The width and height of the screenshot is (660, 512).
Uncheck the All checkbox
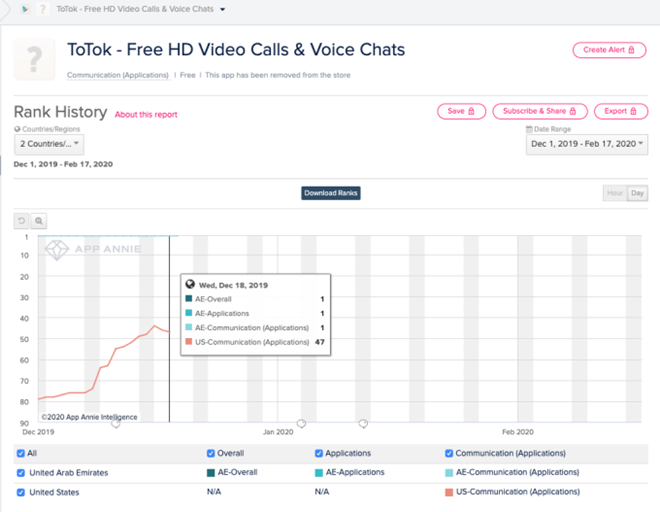tap(22, 453)
